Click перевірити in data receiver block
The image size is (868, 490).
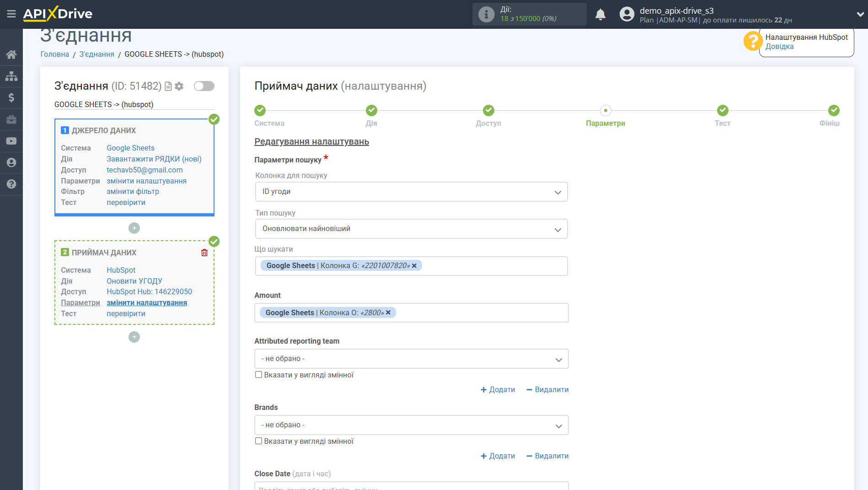coord(126,313)
